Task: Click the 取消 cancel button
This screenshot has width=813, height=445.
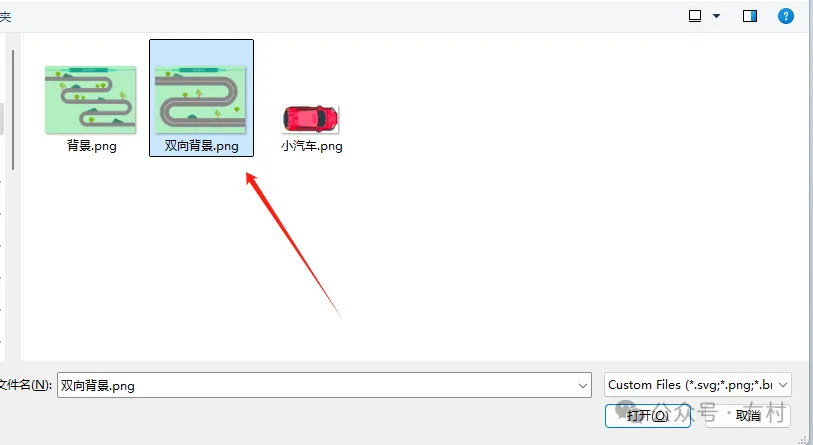Action: (x=748, y=415)
